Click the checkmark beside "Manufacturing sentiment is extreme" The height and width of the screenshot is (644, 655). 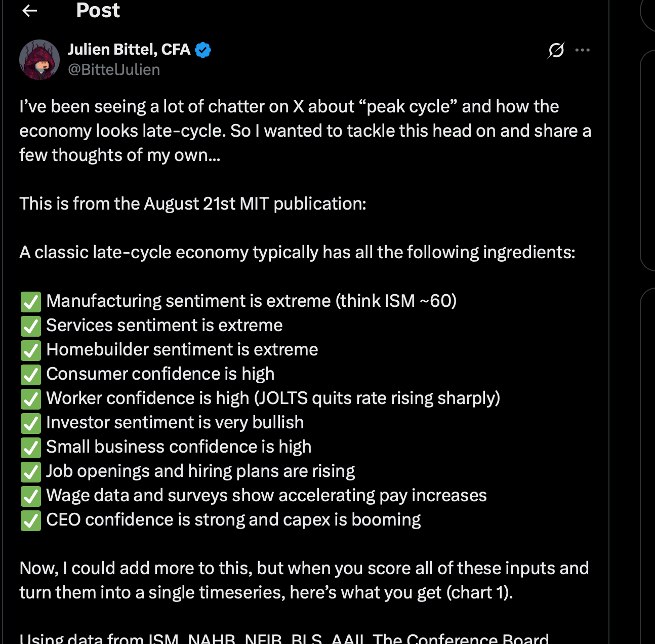pos(31,302)
